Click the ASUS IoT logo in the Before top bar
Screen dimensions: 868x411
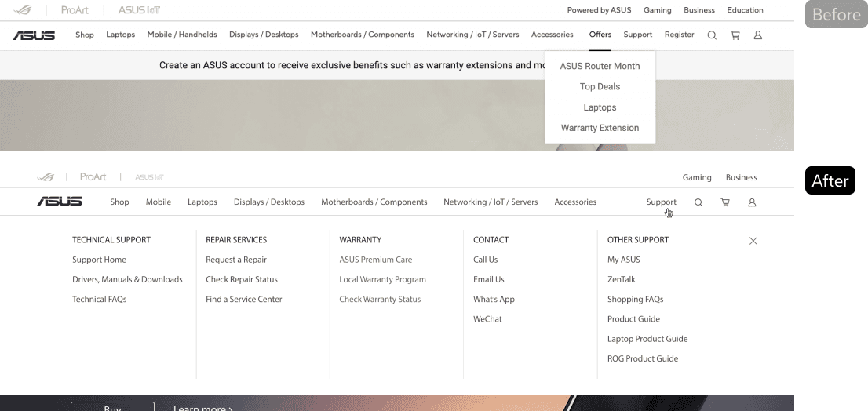(139, 10)
